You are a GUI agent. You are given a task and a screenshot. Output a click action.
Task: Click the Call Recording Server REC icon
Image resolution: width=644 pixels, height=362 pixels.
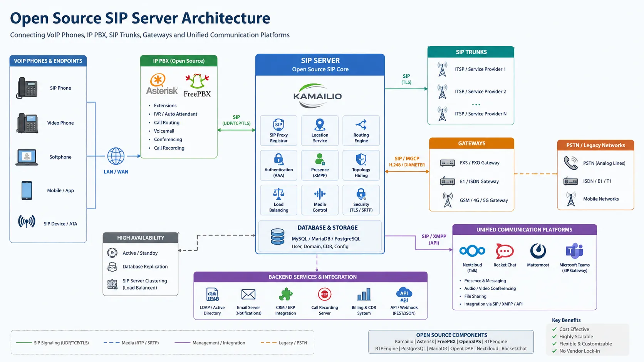point(325,294)
